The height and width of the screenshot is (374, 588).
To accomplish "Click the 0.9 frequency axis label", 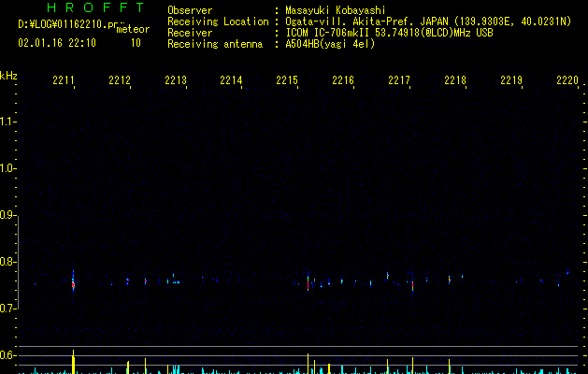I will pos(7,215).
